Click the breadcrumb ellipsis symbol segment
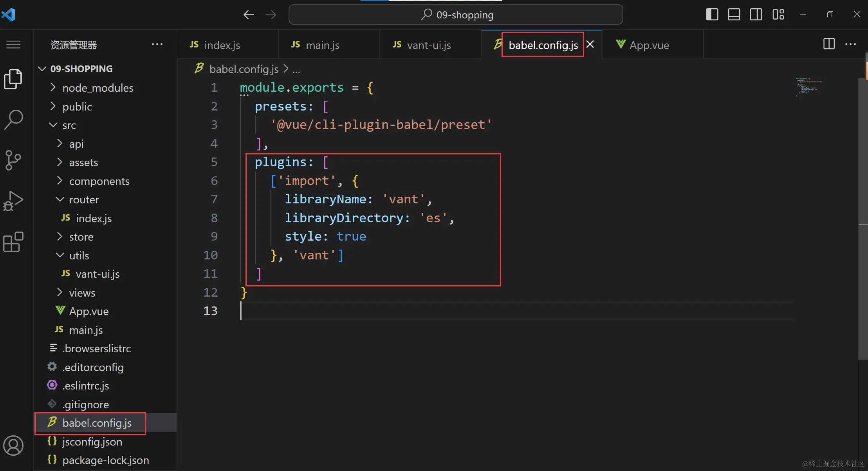Image resolution: width=868 pixels, height=471 pixels. (296, 70)
